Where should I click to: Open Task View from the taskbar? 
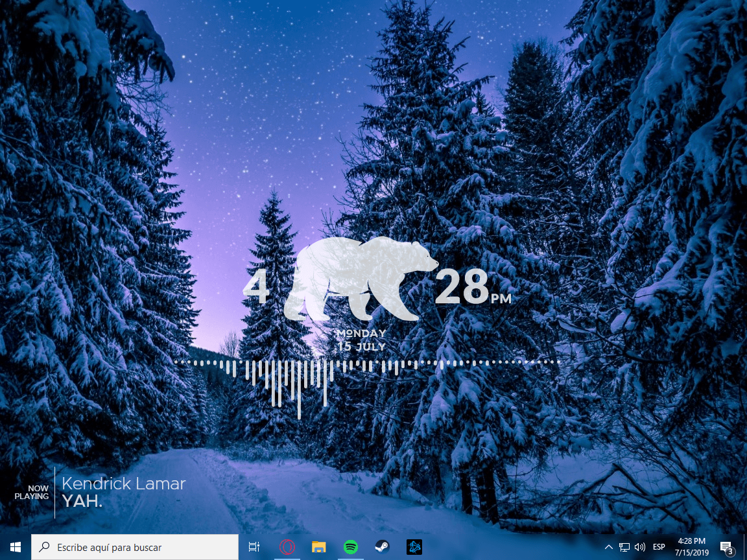(254, 547)
